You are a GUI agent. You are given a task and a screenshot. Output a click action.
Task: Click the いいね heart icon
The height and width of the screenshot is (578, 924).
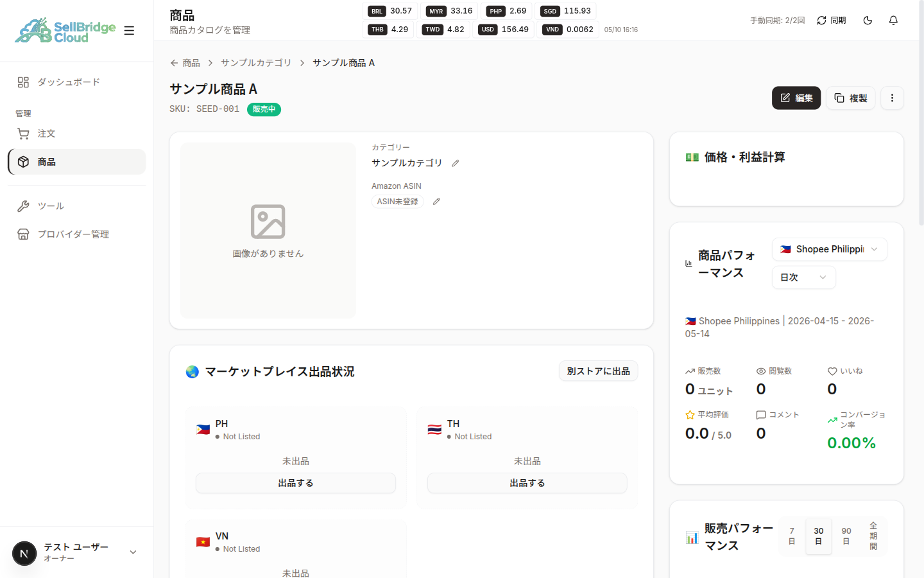(x=832, y=371)
